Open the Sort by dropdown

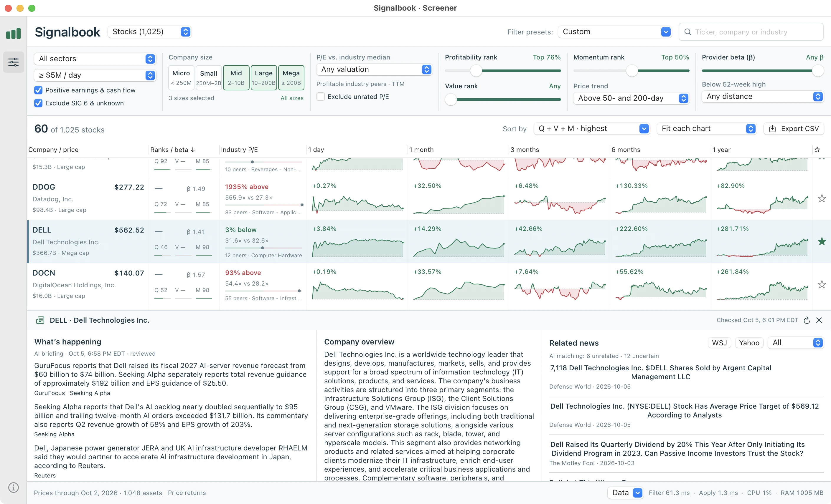point(592,129)
